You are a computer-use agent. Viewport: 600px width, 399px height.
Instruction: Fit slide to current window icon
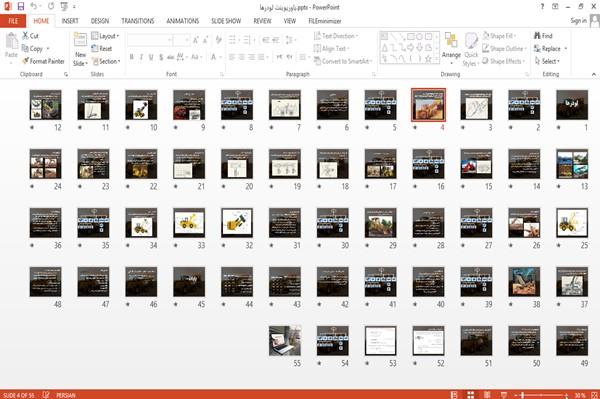tap(594, 395)
